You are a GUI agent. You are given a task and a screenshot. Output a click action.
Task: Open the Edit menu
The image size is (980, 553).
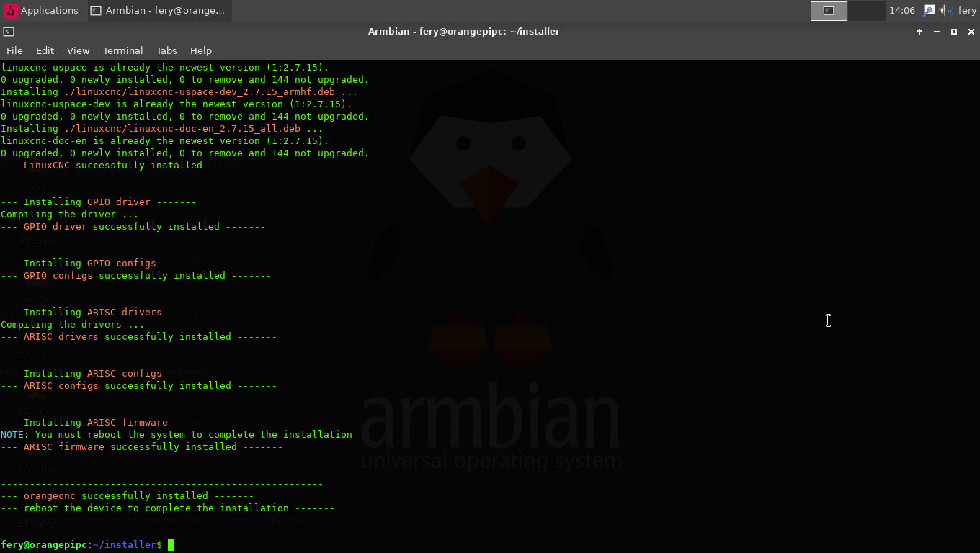45,50
